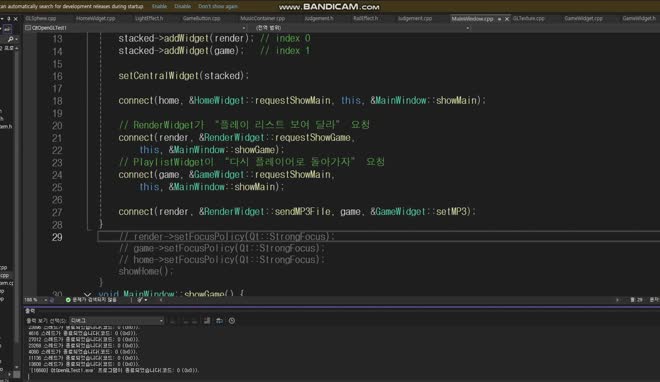Switch to the Judgement.cpp tab
This screenshot has height=382, width=660.
415,19
